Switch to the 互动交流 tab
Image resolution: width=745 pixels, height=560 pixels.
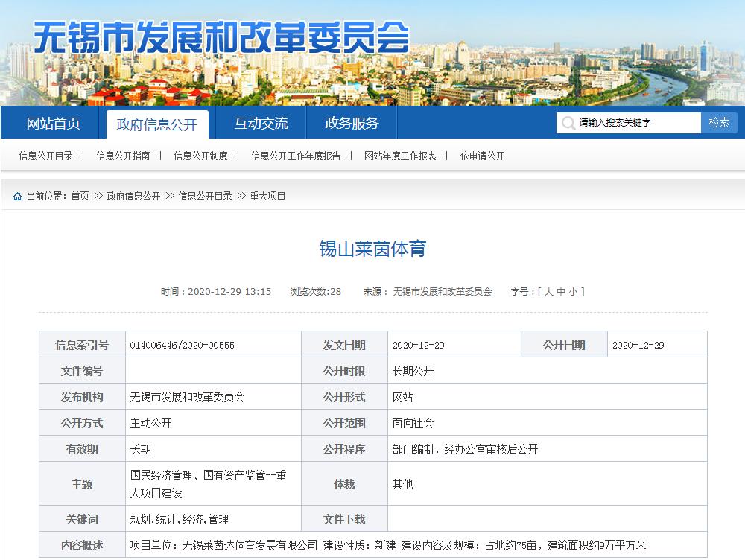point(259,124)
